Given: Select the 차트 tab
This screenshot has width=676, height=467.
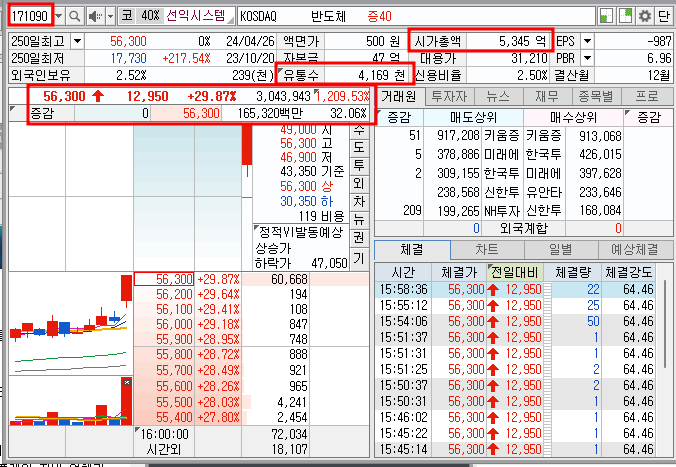Looking at the screenshot, I should tap(487, 249).
